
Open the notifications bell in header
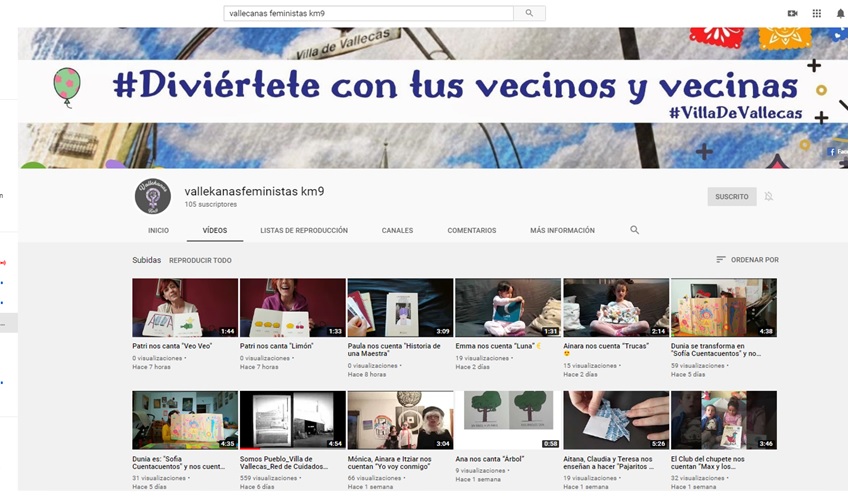[x=841, y=13]
